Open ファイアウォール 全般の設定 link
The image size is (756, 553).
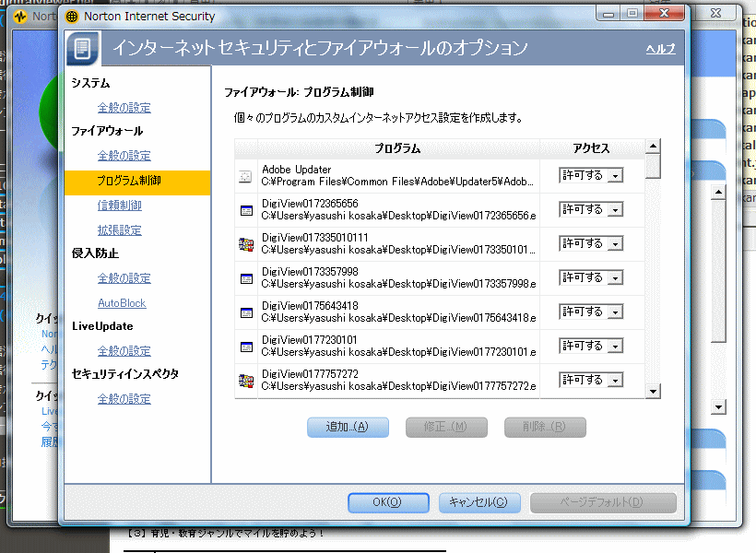tap(124, 156)
